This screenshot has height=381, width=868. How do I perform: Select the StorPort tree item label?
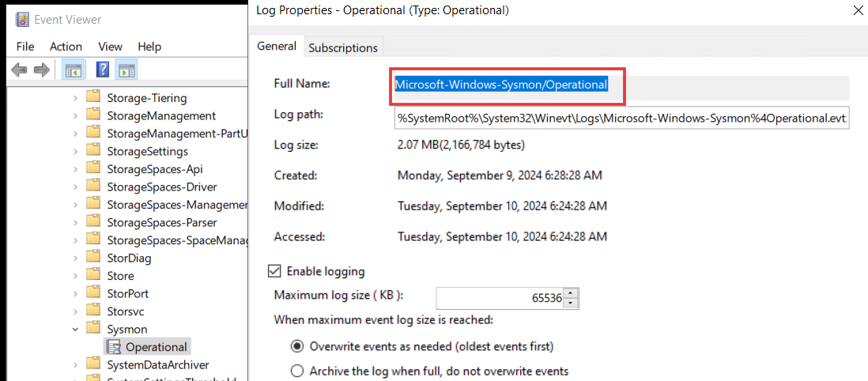point(128,293)
